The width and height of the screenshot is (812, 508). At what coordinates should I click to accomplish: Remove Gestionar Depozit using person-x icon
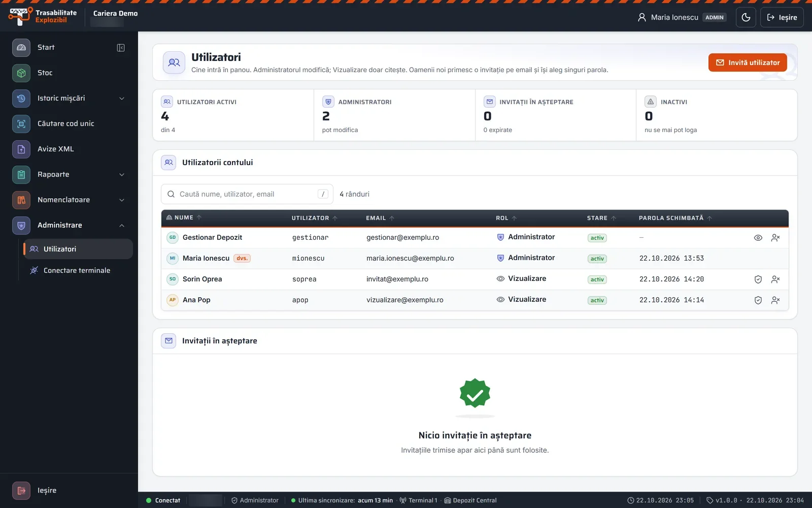[x=775, y=238]
